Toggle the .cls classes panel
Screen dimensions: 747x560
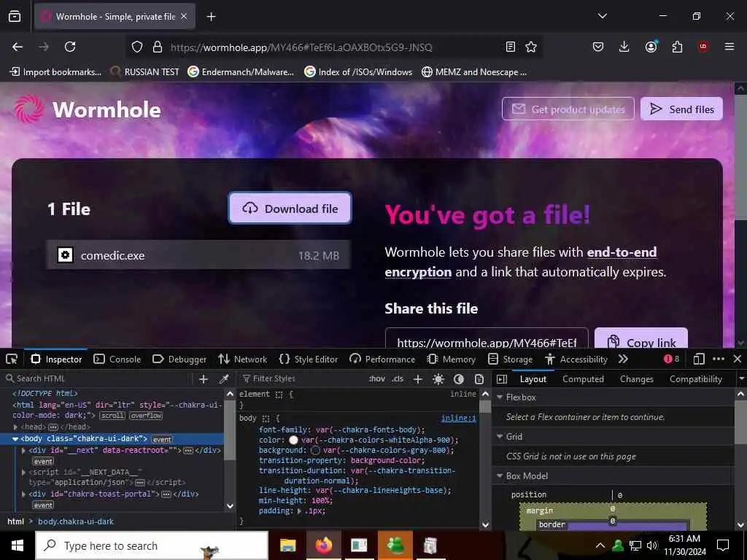click(x=398, y=379)
